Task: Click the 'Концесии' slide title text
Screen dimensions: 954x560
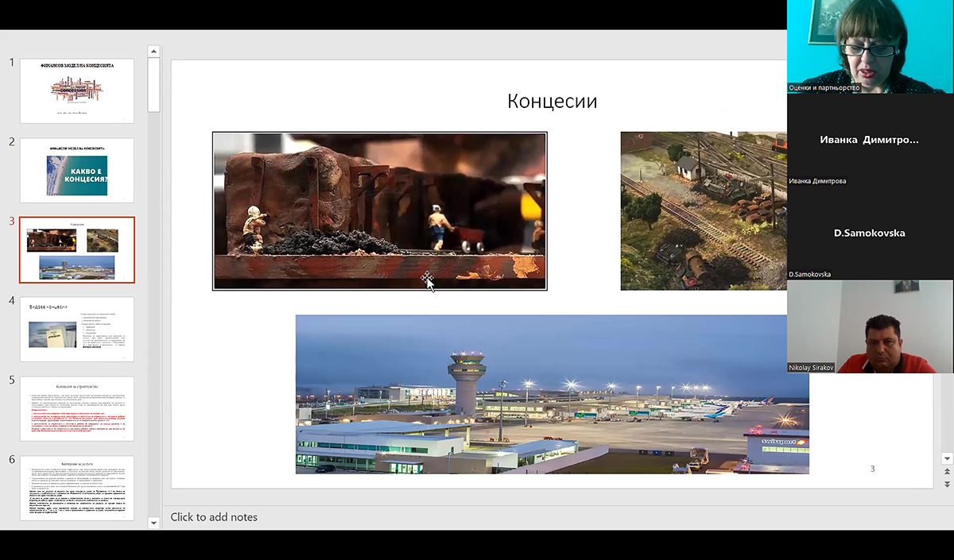Action: (x=552, y=102)
